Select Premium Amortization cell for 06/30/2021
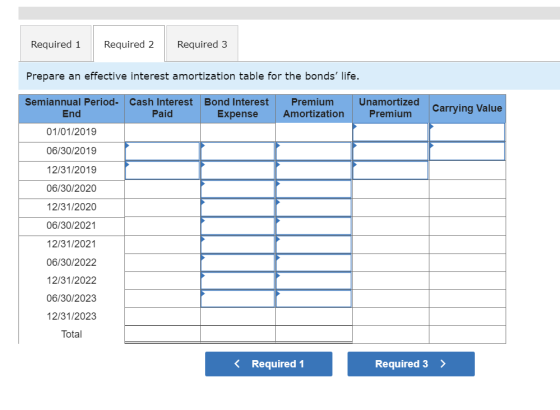Viewport: 560px width, 410px height. (314, 226)
